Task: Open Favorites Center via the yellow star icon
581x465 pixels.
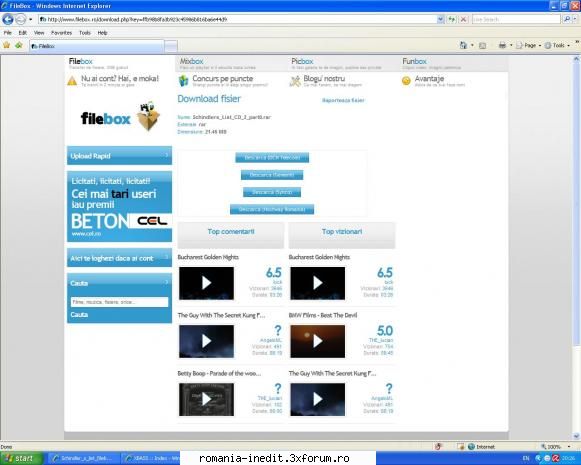Action: (x=7, y=45)
